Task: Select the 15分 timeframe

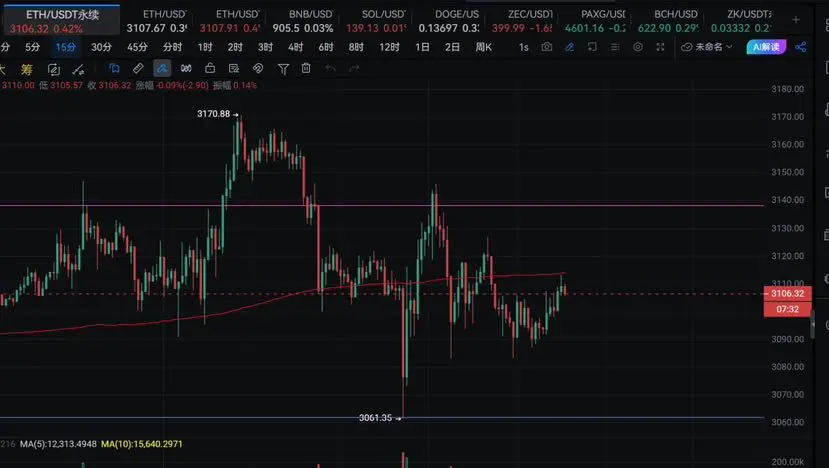Action: point(66,47)
